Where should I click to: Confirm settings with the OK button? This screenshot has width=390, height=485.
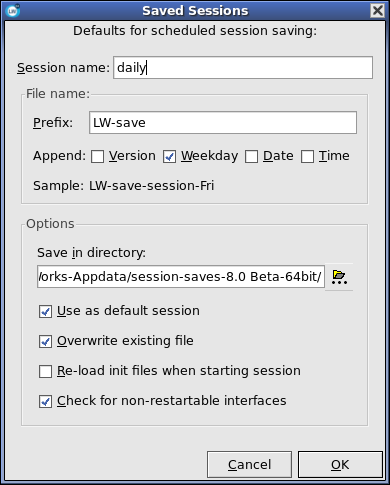tap(340, 465)
